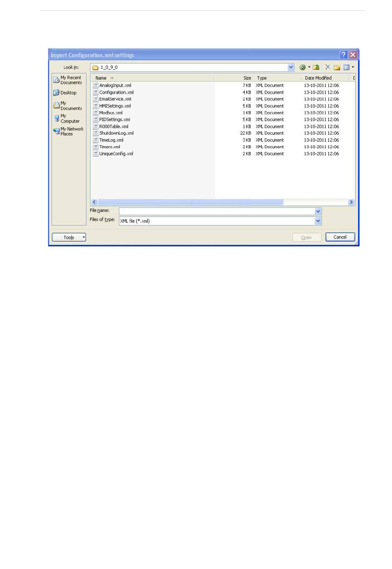
Task: Open My Computer in places bar
Action: pos(67,119)
